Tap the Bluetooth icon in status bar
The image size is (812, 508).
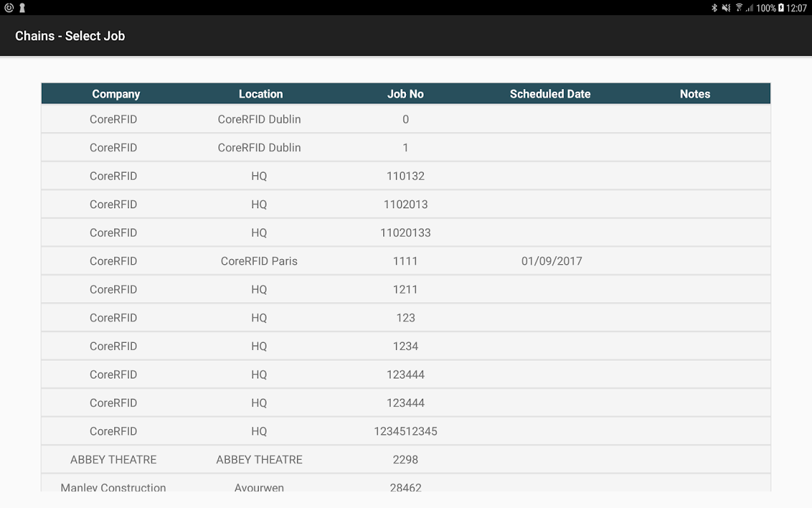point(714,8)
